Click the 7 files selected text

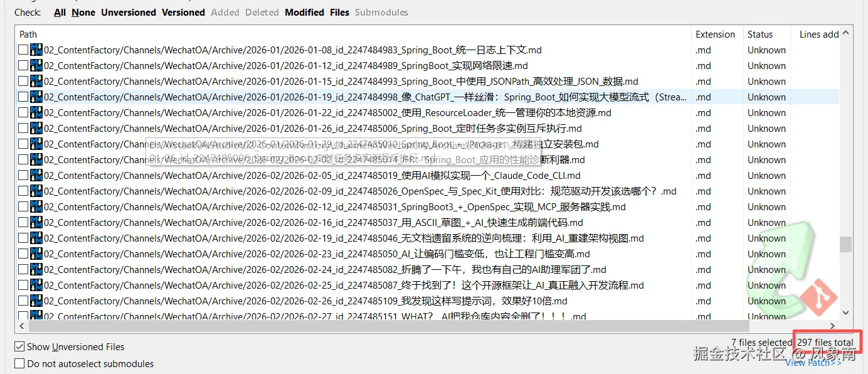tap(761, 343)
